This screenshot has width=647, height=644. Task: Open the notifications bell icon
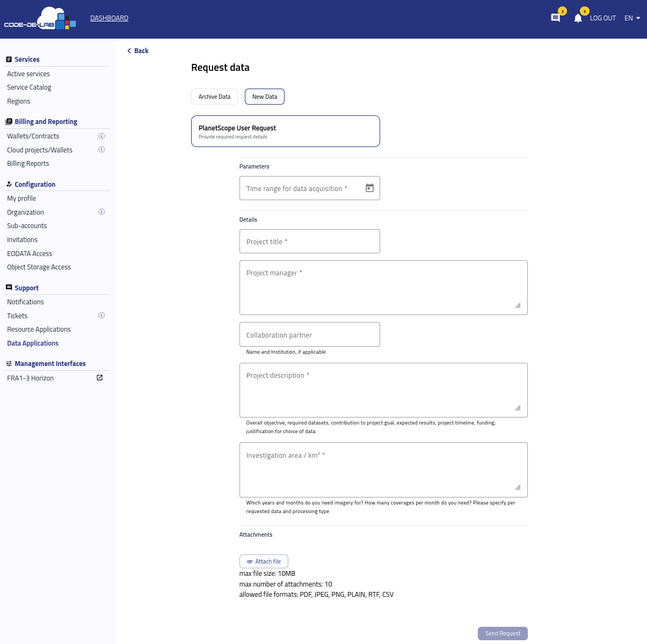[578, 18]
